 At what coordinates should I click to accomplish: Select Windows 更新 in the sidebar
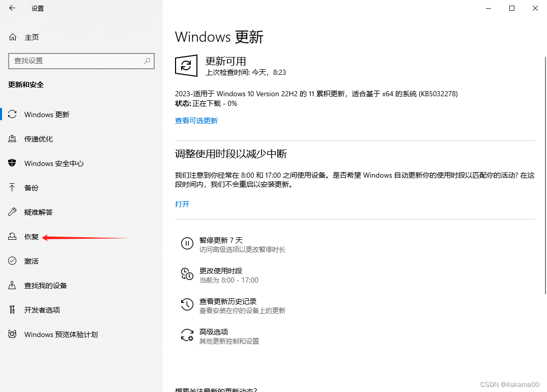pyautogui.click(x=47, y=115)
